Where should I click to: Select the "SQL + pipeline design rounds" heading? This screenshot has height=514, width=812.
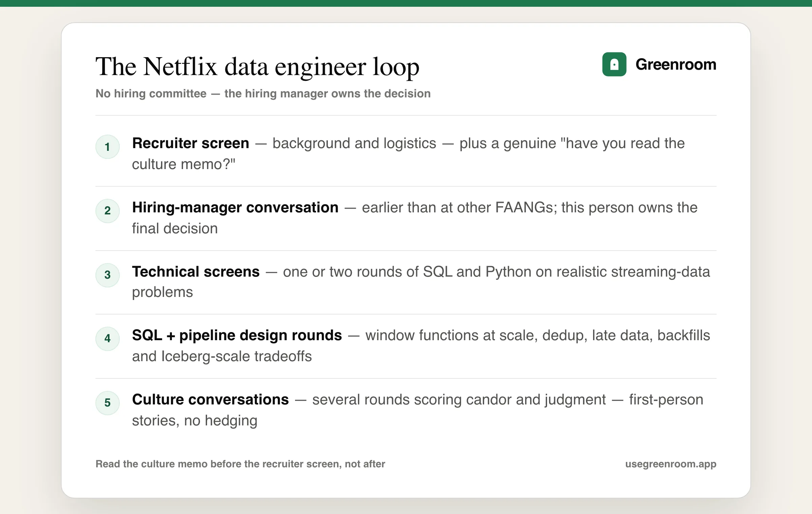pyautogui.click(x=237, y=335)
